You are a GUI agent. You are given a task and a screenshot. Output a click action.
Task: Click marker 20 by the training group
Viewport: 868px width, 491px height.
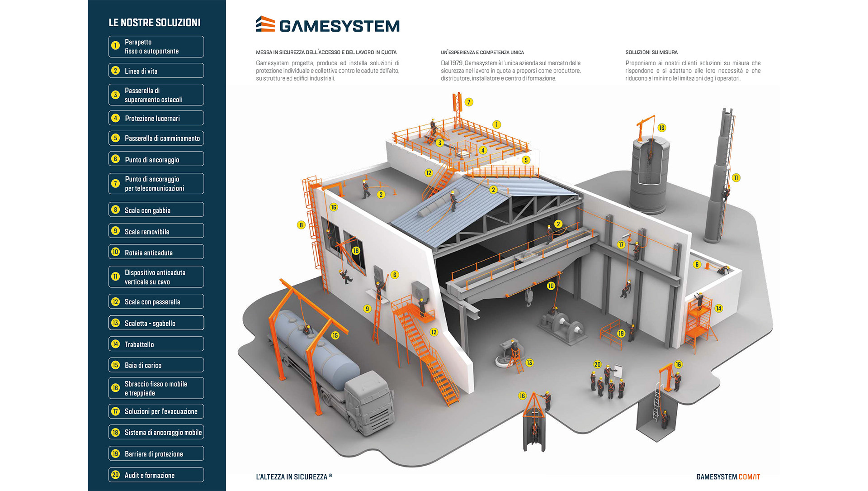point(597,364)
